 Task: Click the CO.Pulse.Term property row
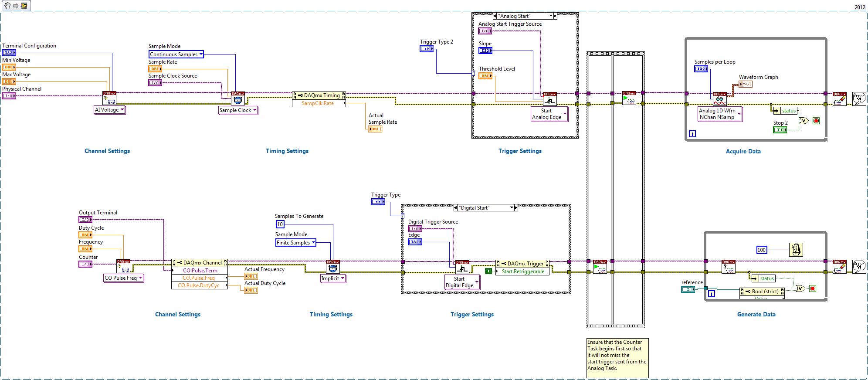click(x=200, y=271)
